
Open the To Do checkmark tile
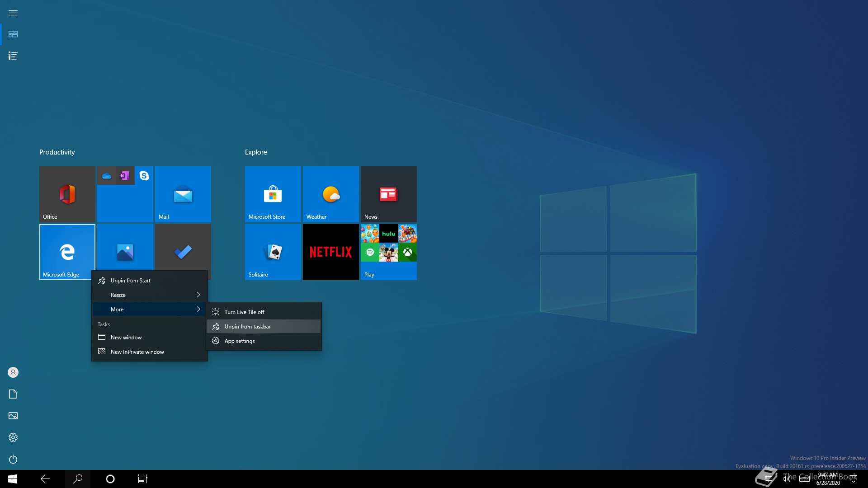183,248
